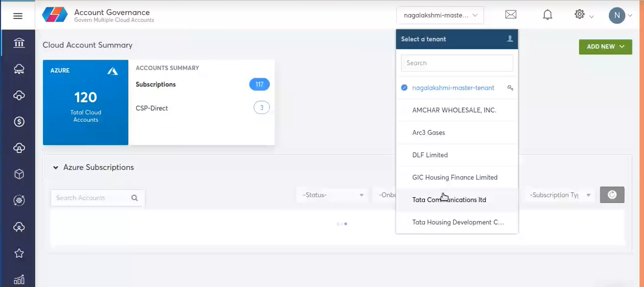Click the person icon in tenant header
The width and height of the screenshot is (644, 287).
click(x=510, y=39)
